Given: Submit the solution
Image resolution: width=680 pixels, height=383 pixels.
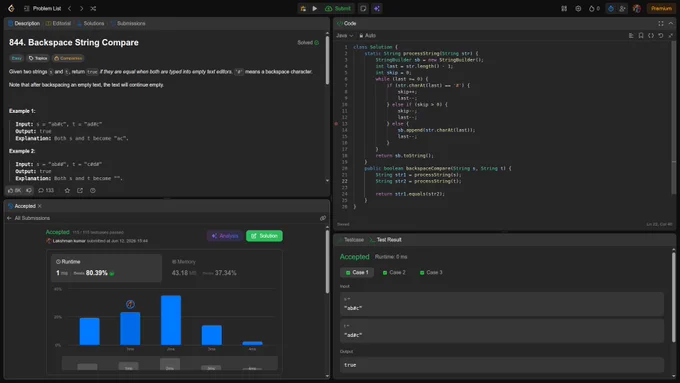Looking at the screenshot, I should [x=338, y=8].
